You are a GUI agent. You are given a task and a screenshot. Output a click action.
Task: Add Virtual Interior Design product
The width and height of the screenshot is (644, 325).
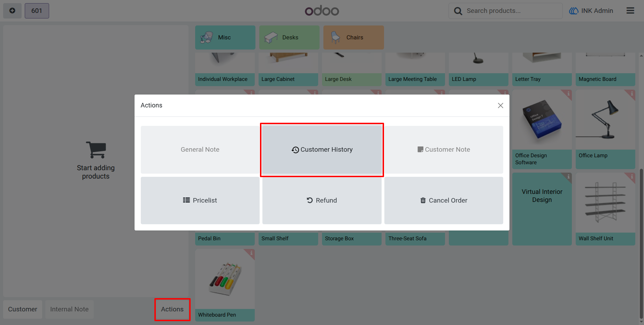(x=542, y=209)
